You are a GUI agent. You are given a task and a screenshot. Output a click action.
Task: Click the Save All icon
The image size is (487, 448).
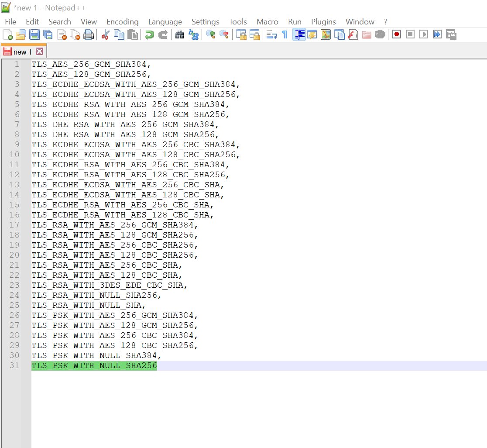click(48, 34)
